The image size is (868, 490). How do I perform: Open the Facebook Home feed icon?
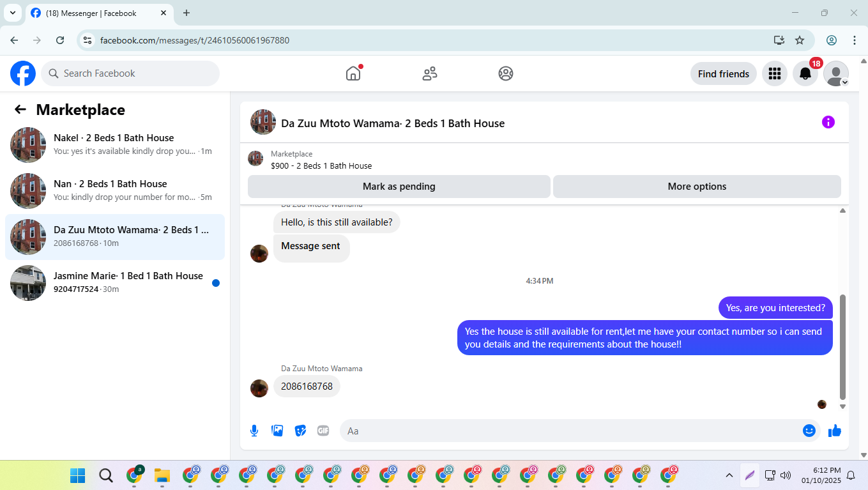click(x=353, y=73)
